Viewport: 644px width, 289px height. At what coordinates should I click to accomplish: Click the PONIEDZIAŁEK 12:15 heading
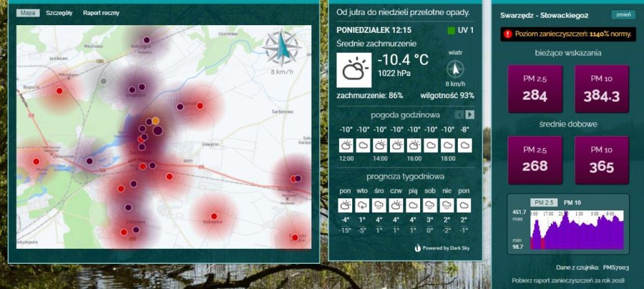coord(374,30)
